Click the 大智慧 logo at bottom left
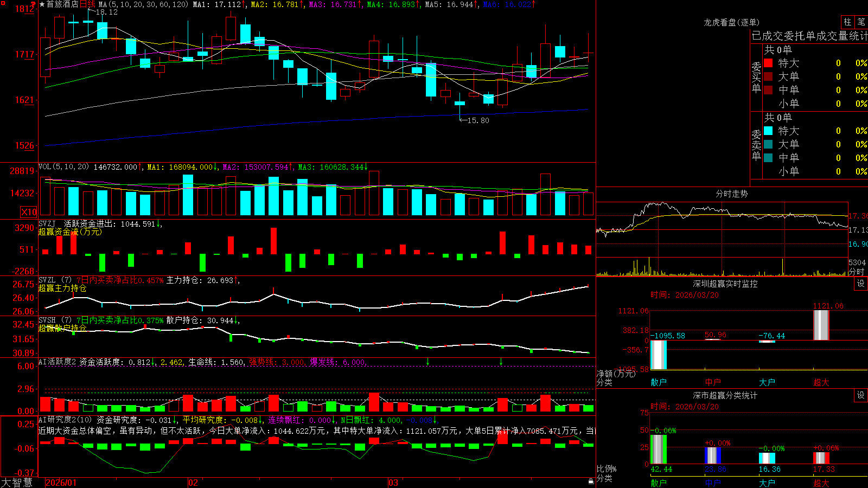This screenshot has height=488, width=868. coord(17,483)
